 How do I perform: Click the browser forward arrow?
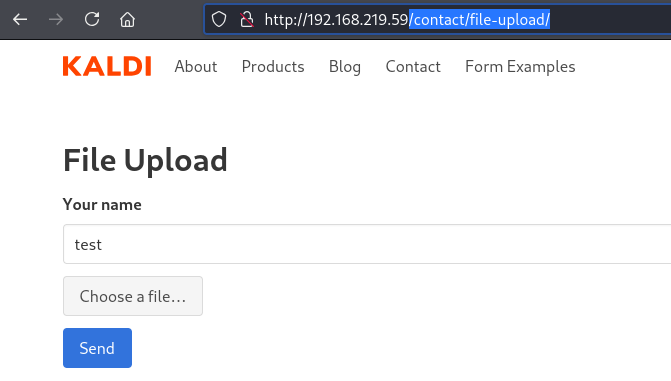tap(56, 19)
